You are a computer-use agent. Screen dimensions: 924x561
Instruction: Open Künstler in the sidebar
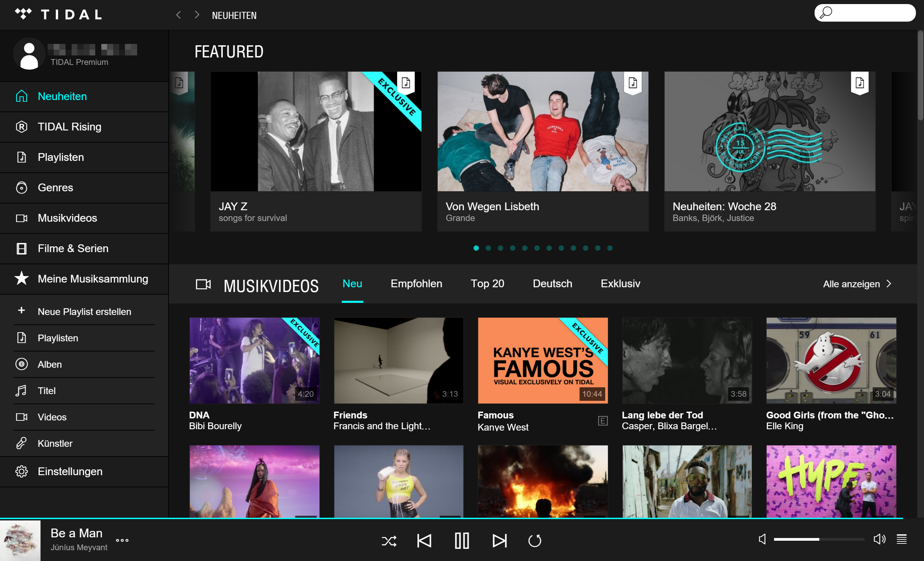tap(55, 443)
